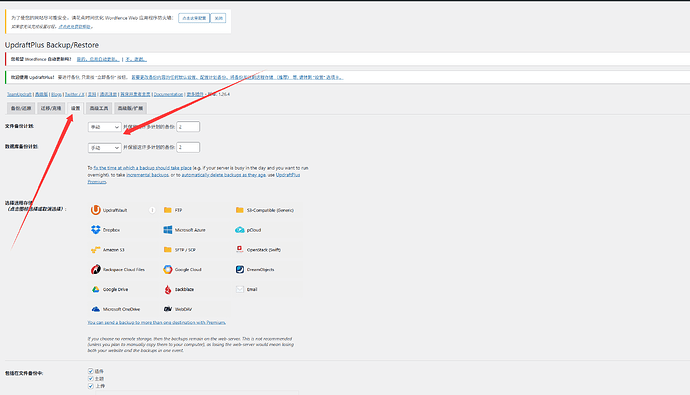Open the Blog link

(56, 94)
